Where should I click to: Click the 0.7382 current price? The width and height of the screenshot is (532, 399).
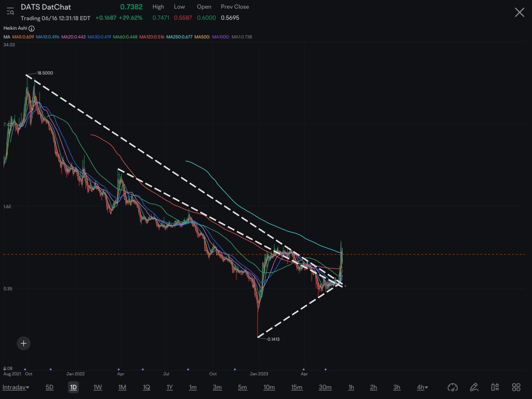pyautogui.click(x=131, y=7)
